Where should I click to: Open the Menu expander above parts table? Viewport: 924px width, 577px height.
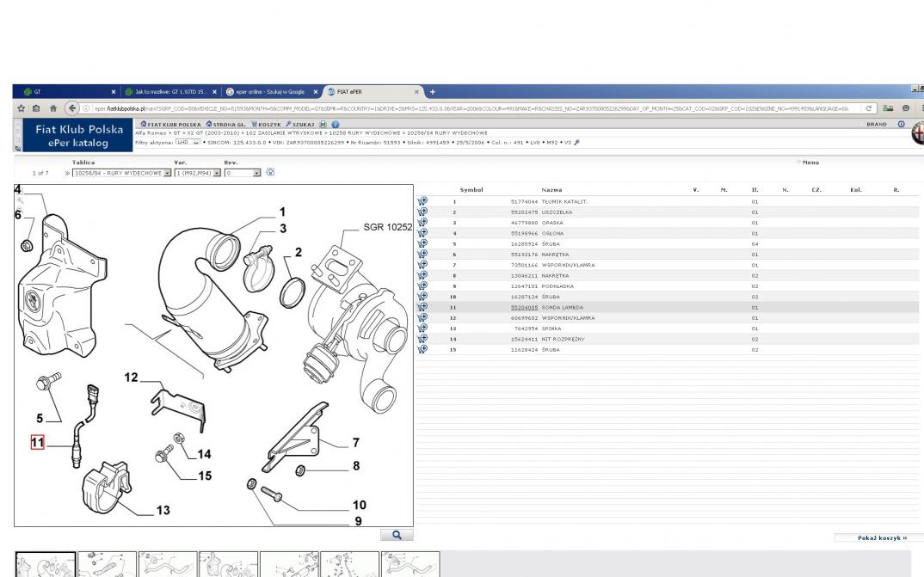[808, 163]
